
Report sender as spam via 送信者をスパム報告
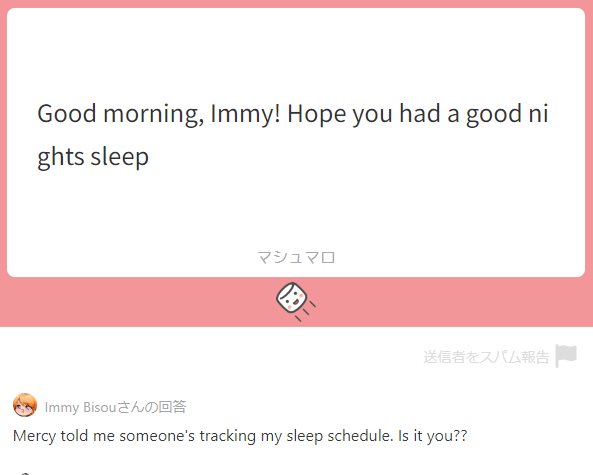pos(486,357)
